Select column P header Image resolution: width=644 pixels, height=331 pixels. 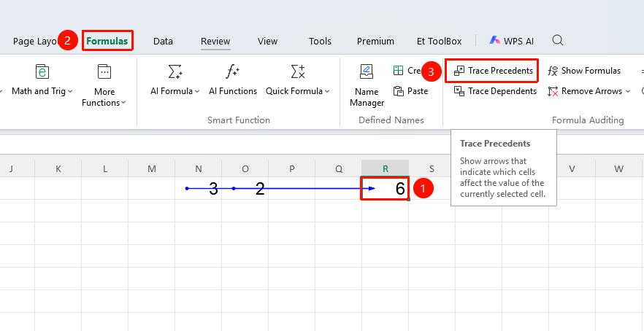pos(292,168)
